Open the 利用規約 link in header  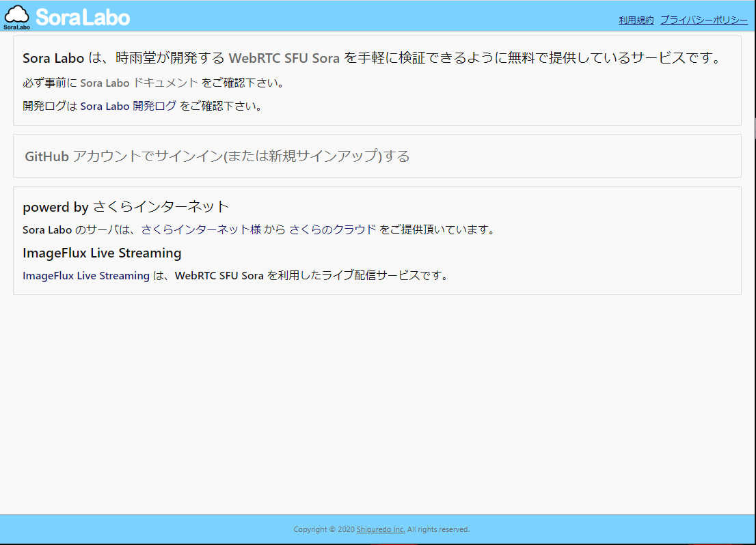pos(636,20)
